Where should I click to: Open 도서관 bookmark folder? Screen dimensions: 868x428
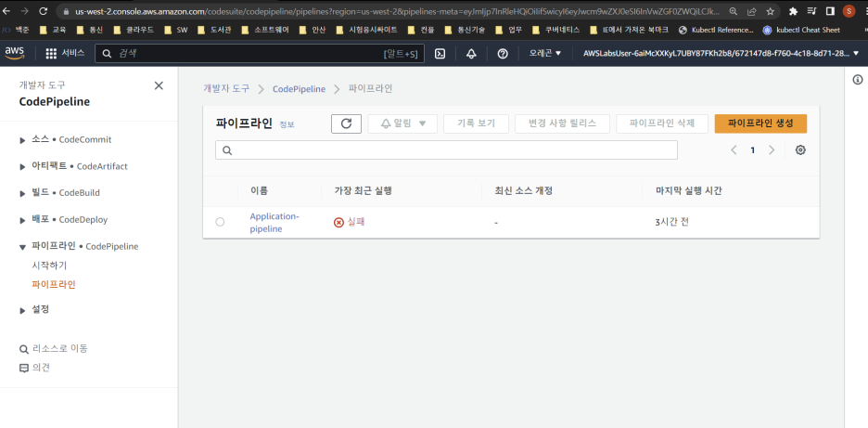[216, 30]
